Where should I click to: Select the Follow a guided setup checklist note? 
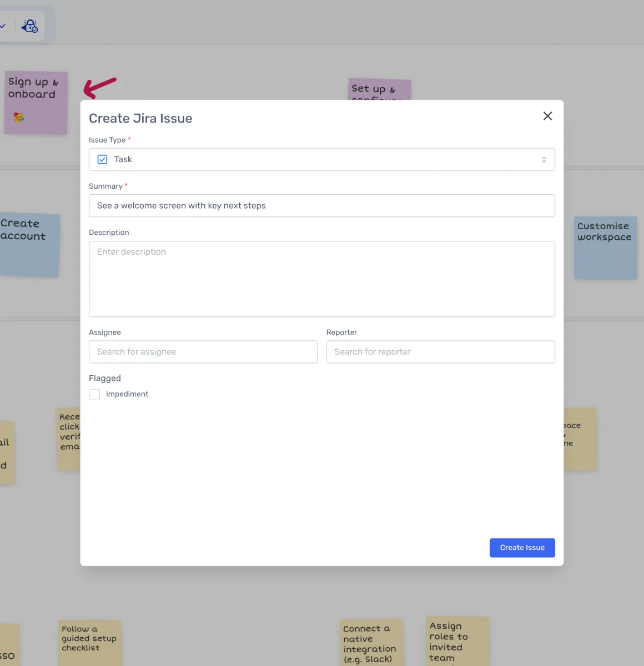pos(89,642)
